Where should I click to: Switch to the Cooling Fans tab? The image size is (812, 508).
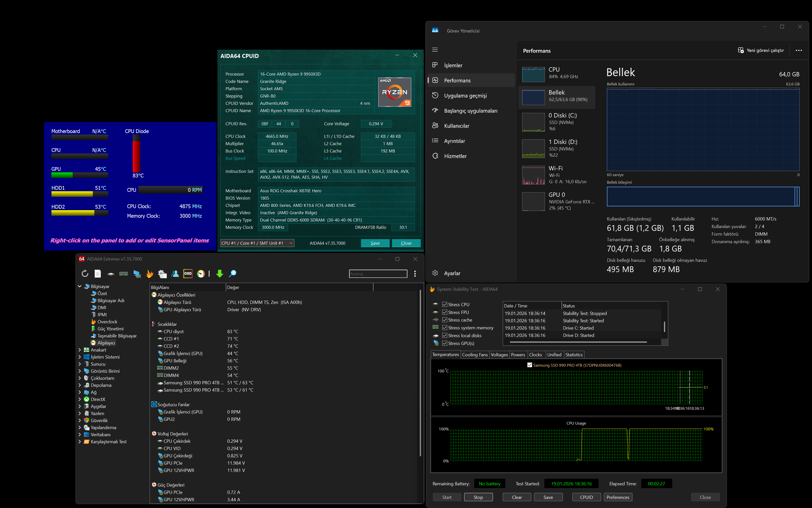pyautogui.click(x=474, y=355)
